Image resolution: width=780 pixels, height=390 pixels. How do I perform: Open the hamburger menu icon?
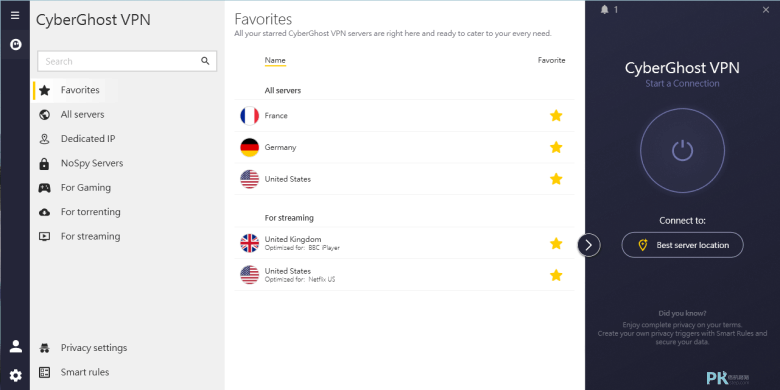[x=15, y=15]
